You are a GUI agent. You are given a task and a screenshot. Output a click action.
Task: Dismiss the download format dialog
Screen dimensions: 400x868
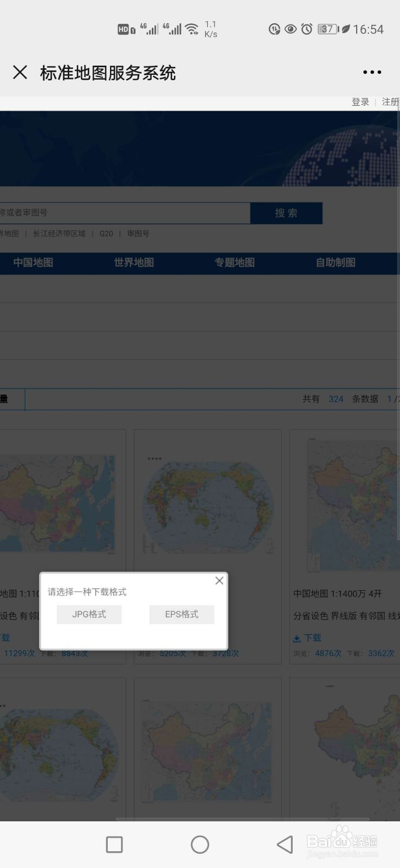(x=219, y=580)
